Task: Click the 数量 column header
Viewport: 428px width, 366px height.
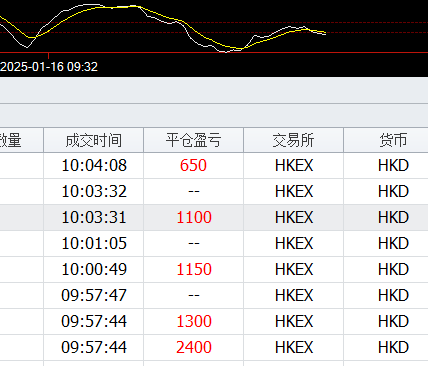Action: point(21,140)
